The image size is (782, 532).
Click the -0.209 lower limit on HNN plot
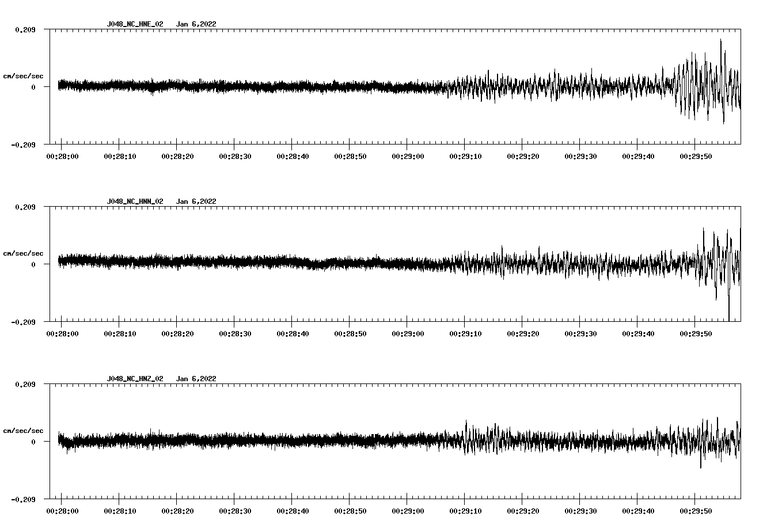[23, 322]
